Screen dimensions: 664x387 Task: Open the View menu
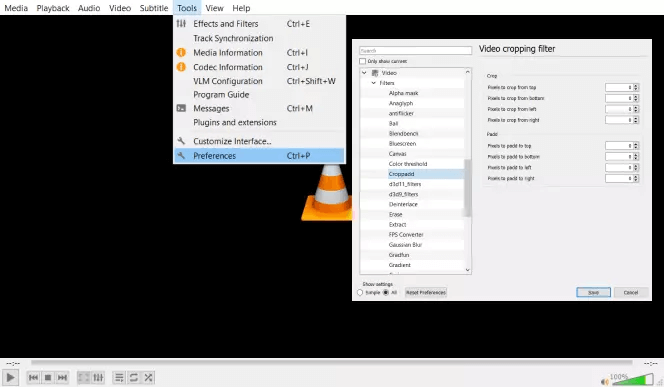pyautogui.click(x=214, y=8)
